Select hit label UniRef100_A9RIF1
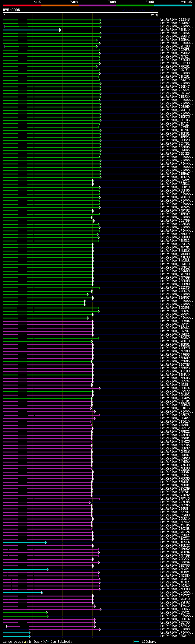Screen dimensions: 195x644 click(175, 70)
